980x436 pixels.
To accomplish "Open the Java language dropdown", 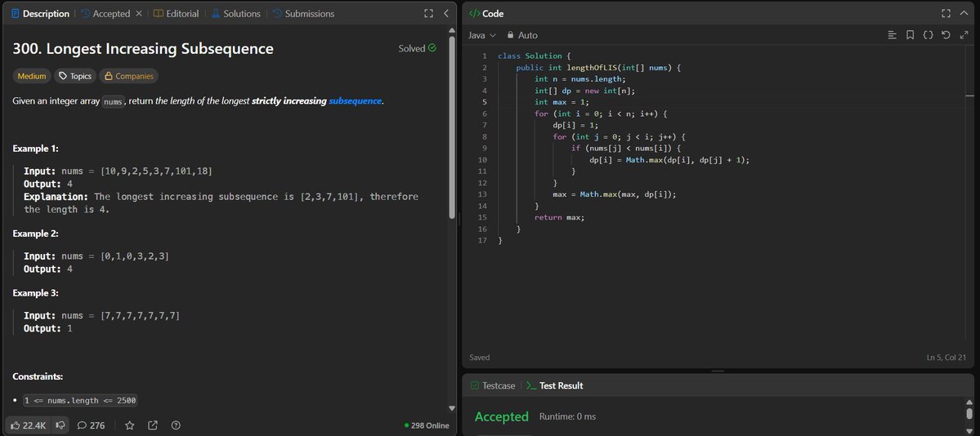I will pyautogui.click(x=482, y=36).
